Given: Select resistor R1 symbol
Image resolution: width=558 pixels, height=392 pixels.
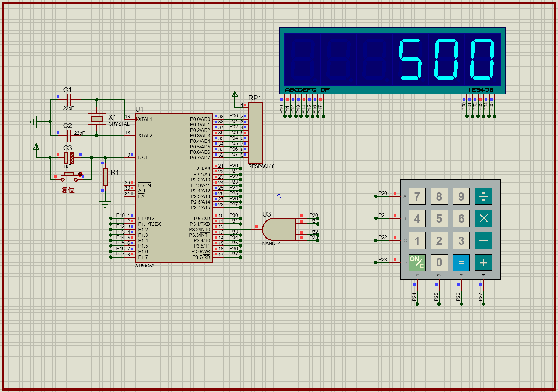Looking at the screenshot, I should (105, 177).
